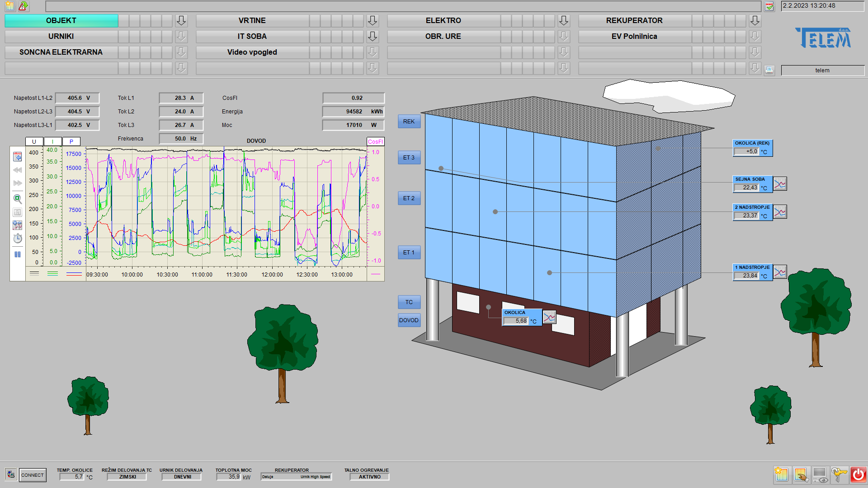Viewport: 868px width, 488px height.
Task: Open the ELEKTRO menu
Action: click(x=443, y=21)
